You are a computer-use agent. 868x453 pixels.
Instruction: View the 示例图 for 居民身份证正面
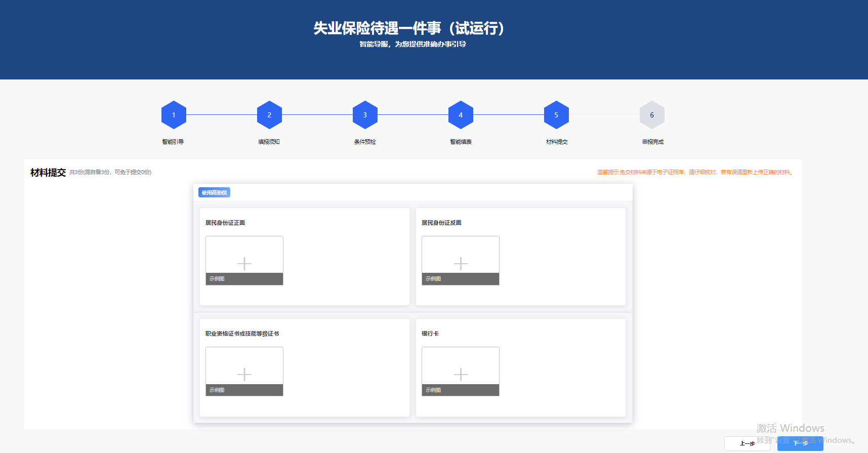click(x=244, y=279)
